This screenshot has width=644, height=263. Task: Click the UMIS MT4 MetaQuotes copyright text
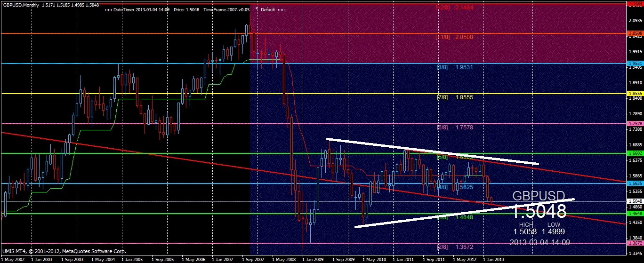point(64,252)
